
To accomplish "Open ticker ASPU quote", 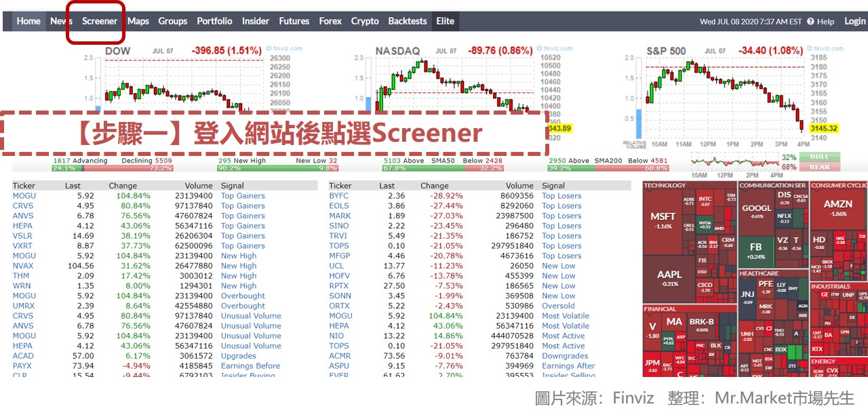I will 339,366.
